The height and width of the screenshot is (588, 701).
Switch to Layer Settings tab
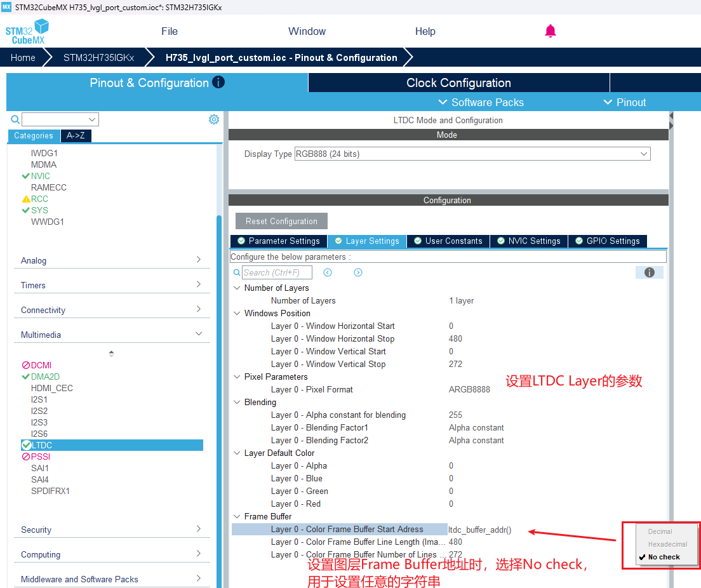[x=367, y=241]
